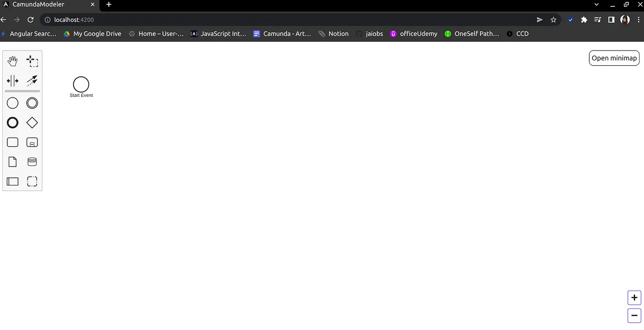Click the Start Event label text
This screenshot has height=330, width=644.
pyautogui.click(x=81, y=95)
